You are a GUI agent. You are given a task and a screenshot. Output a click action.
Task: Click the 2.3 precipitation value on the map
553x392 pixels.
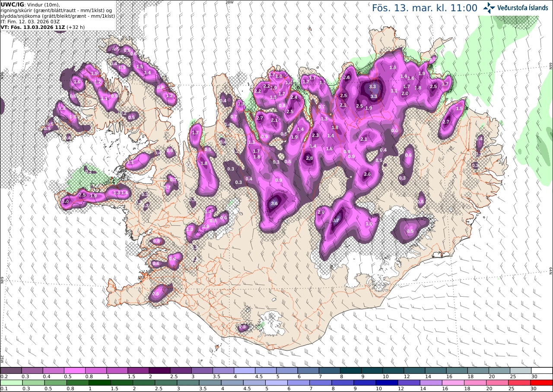pyautogui.click(x=315, y=136)
